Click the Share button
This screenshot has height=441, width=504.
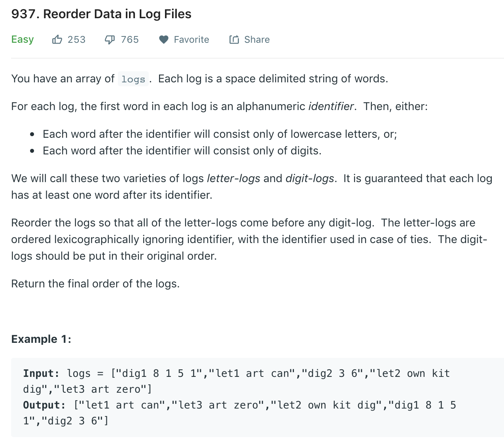[249, 39]
